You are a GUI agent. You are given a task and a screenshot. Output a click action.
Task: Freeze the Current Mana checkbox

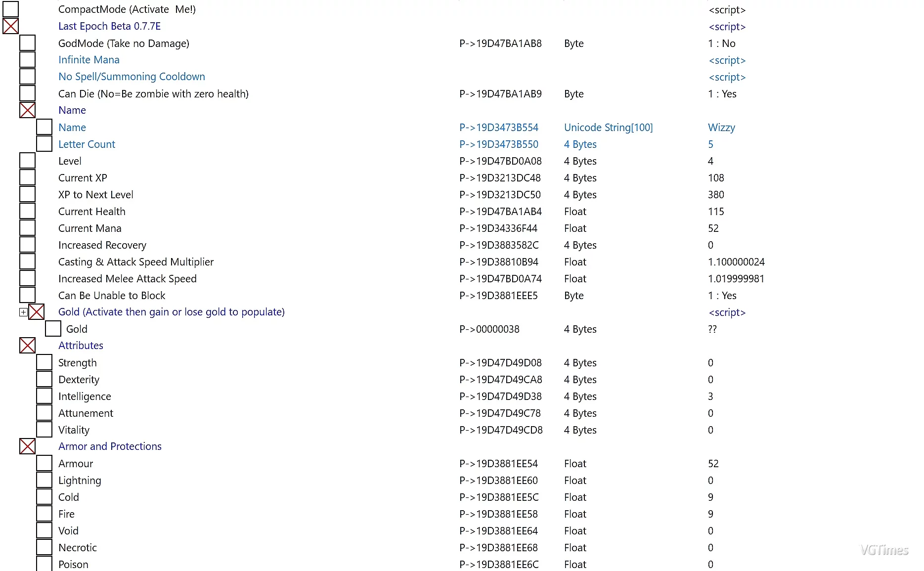click(x=27, y=228)
